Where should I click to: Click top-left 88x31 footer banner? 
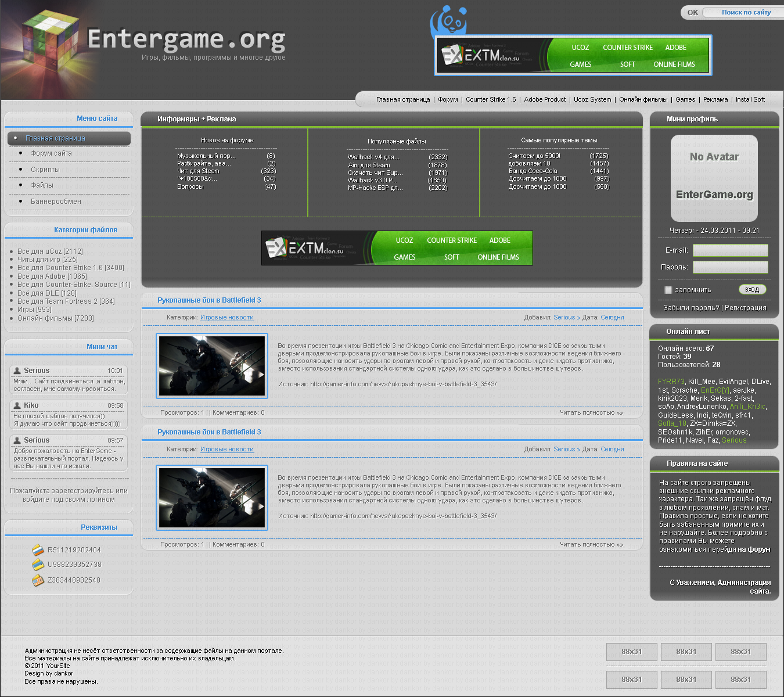pos(632,652)
